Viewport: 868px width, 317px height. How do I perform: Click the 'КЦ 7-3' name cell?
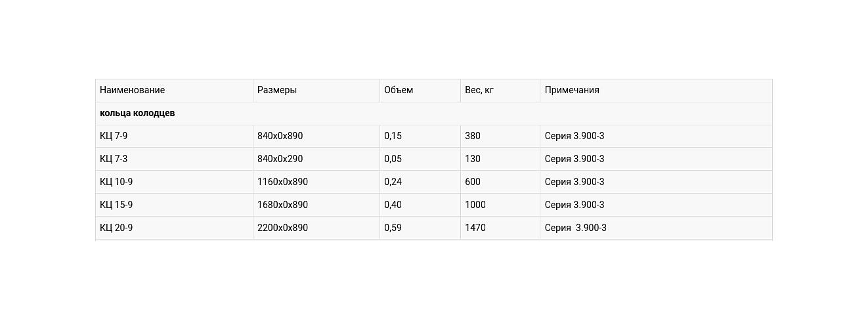point(114,159)
